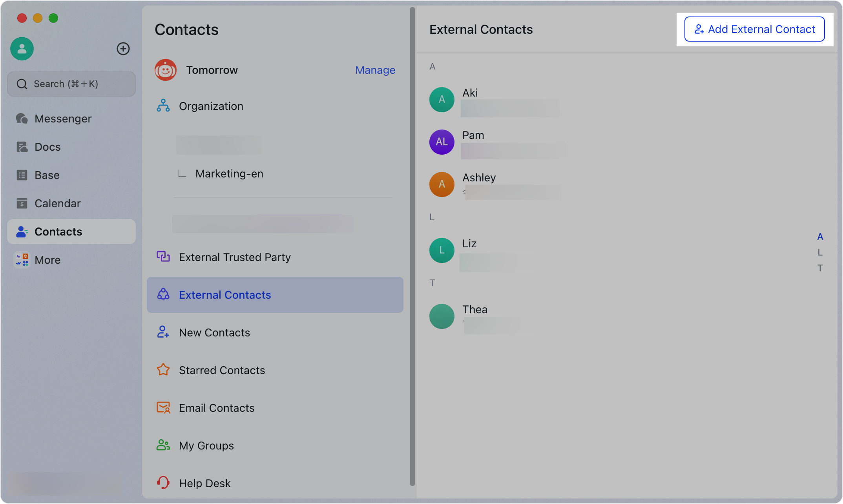Open Email Contacts
This screenshot has height=504, width=843.
[216, 407]
